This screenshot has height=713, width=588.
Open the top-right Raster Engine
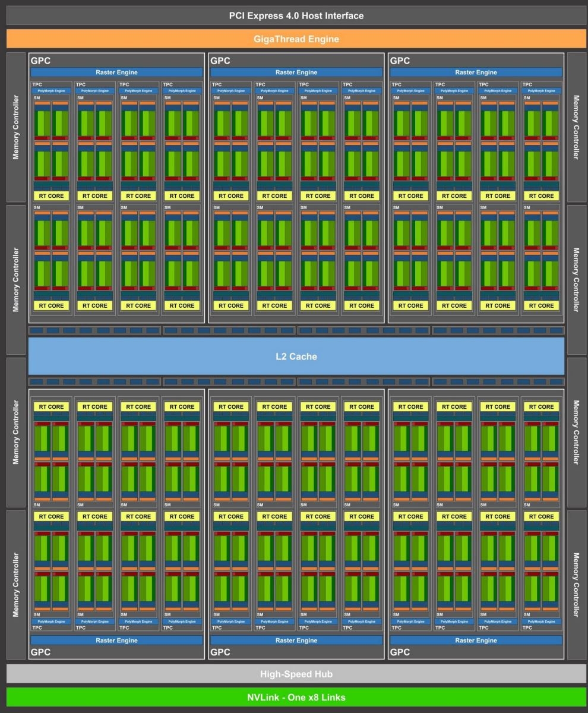[476, 72]
